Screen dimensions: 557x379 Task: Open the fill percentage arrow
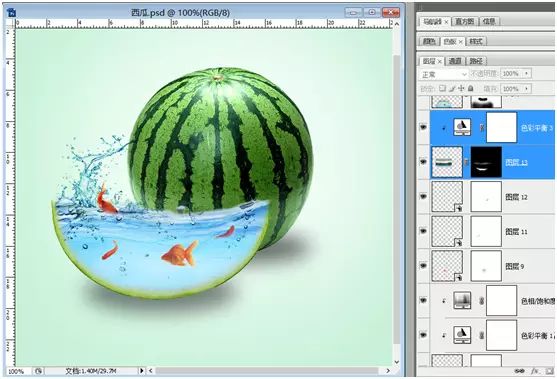point(526,88)
